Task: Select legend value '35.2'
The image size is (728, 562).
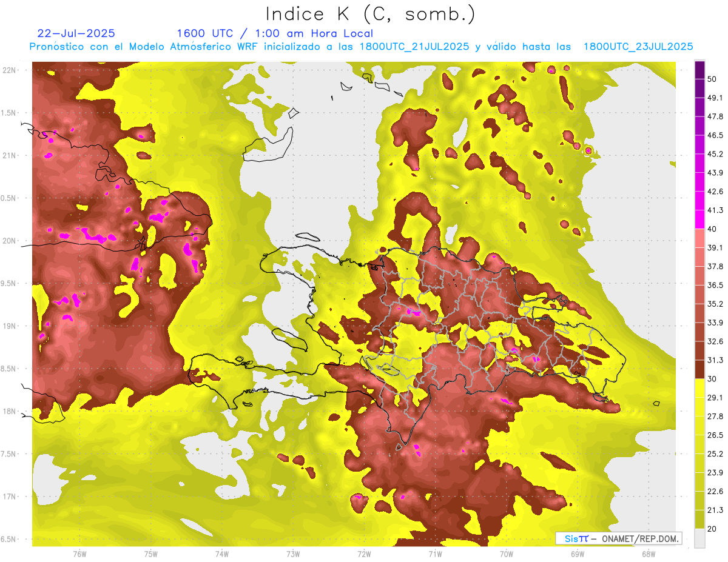Action: click(715, 304)
